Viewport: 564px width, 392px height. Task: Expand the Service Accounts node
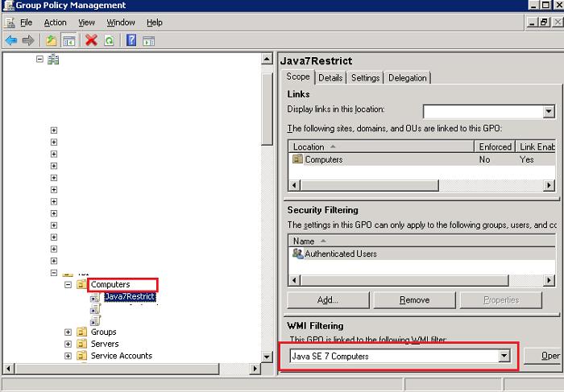click(x=68, y=356)
